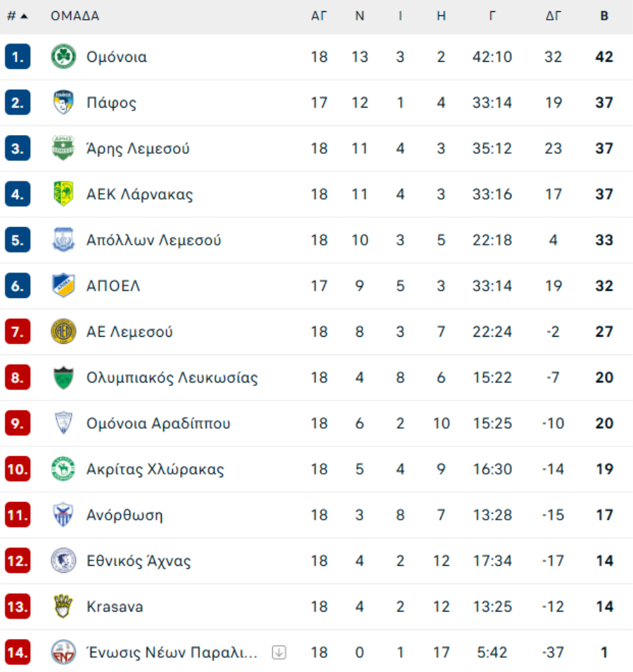Sort standings by points column Β
Screen dimensions: 633x672
(x=604, y=16)
